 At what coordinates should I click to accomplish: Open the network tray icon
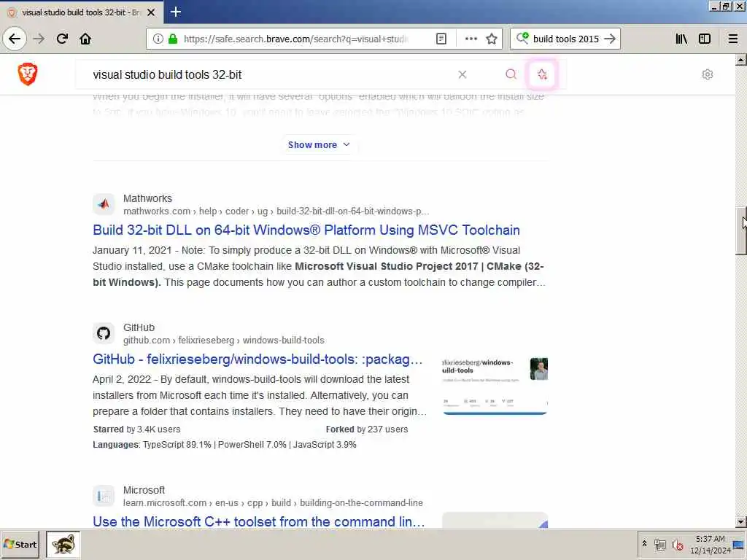[659, 545]
